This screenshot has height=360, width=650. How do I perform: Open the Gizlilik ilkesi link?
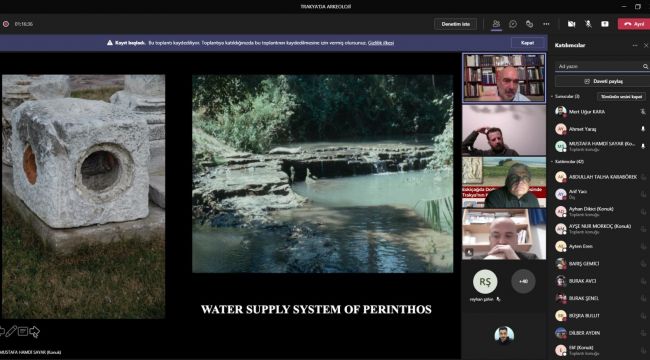tap(381, 43)
